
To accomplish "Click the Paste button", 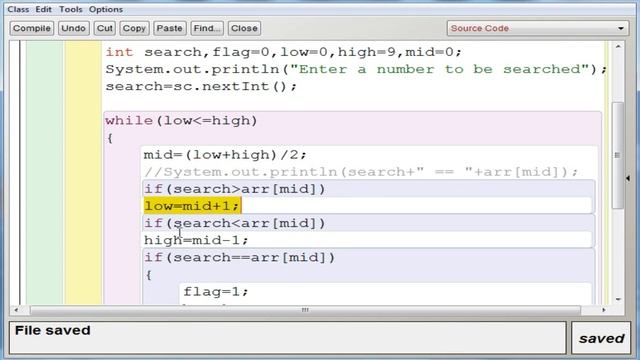I will point(169,28).
